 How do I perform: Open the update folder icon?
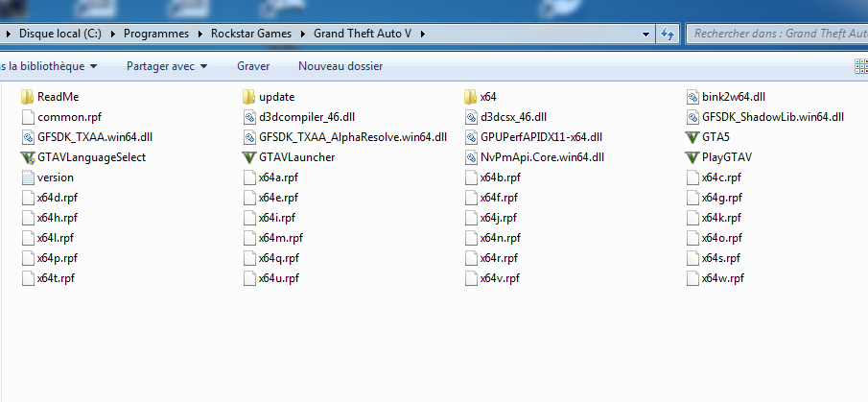pos(249,97)
